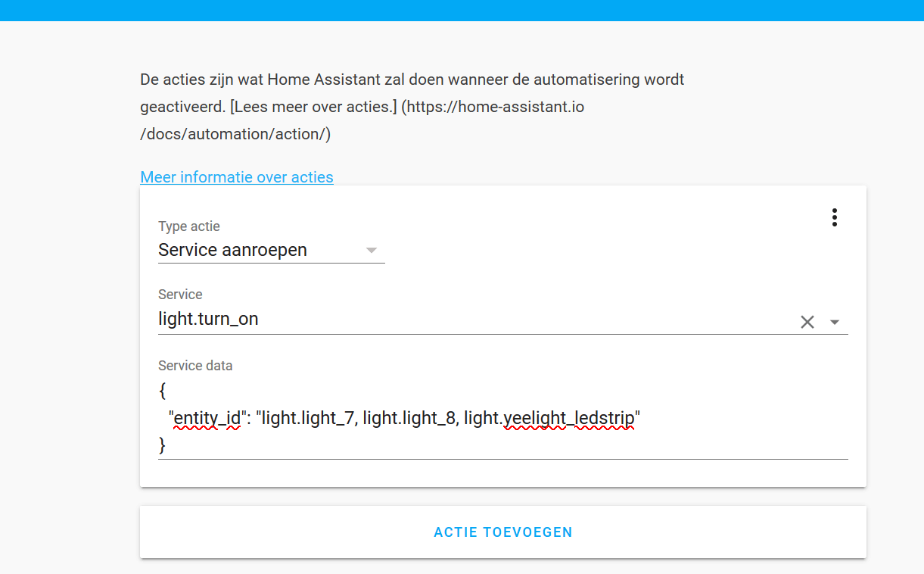Clear the Service field with the X icon
Image resolution: width=924 pixels, height=574 pixels.
(x=807, y=322)
